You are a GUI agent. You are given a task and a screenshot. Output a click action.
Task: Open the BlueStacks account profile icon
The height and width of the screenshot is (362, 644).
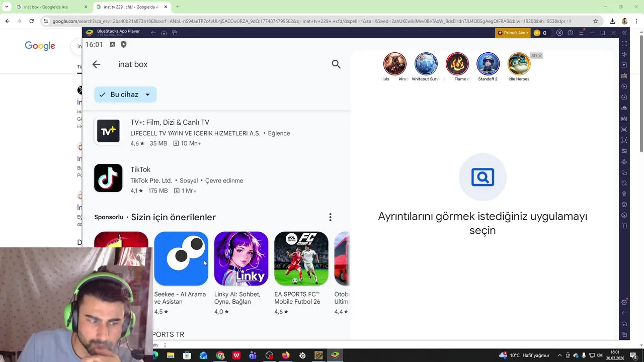(559, 33)
